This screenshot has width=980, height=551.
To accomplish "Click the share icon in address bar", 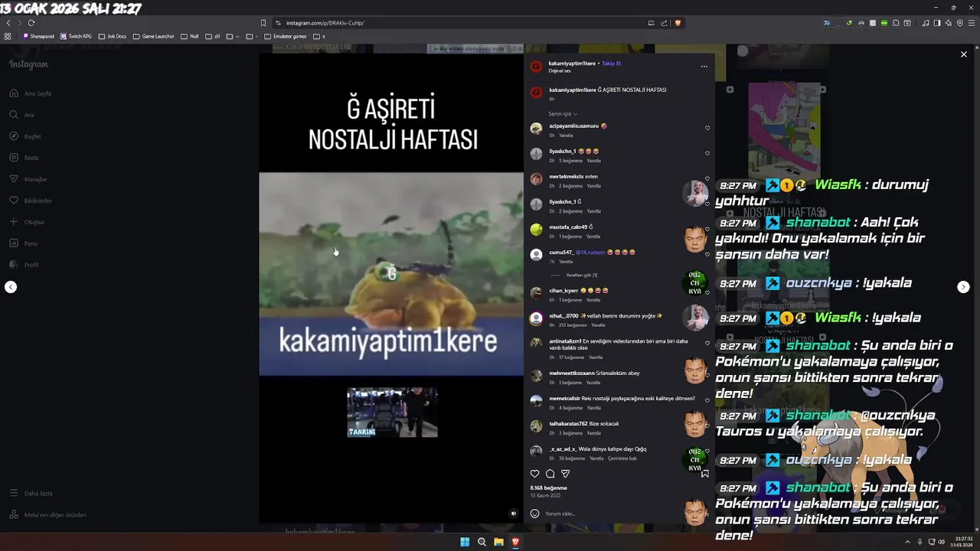I will tap(664, 23).
